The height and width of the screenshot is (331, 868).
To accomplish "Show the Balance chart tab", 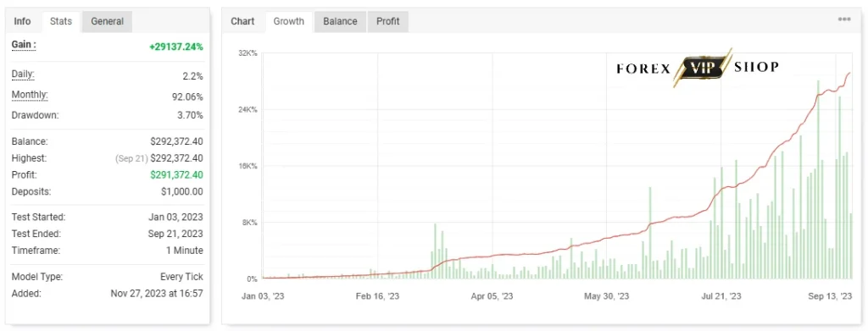I will point(340,21).
